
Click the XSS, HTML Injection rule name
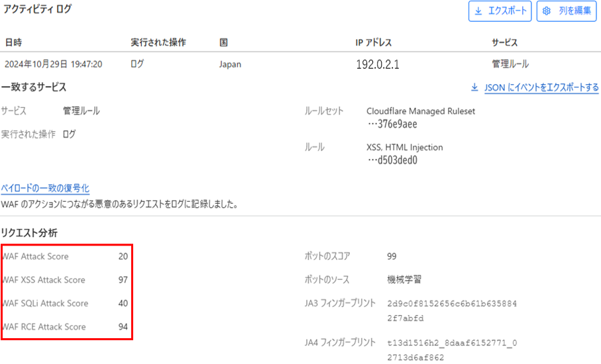click(x=404, y=147)
